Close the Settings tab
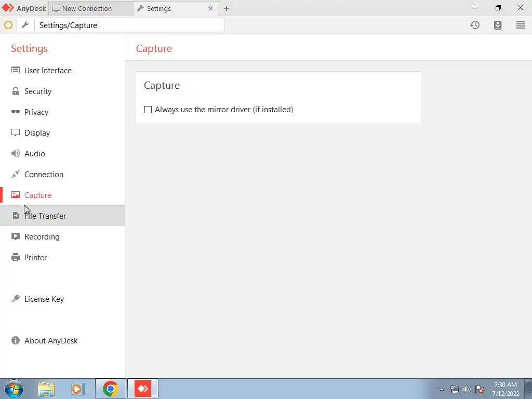This screenshot has width=532, height=399. (x=211, y=8)
